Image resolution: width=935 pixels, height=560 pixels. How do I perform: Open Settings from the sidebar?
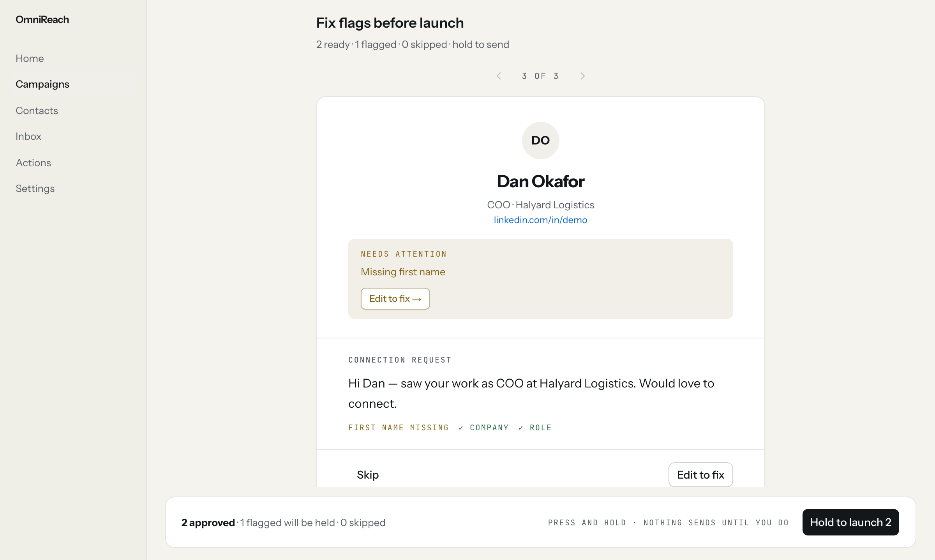[x=35, y=188]
